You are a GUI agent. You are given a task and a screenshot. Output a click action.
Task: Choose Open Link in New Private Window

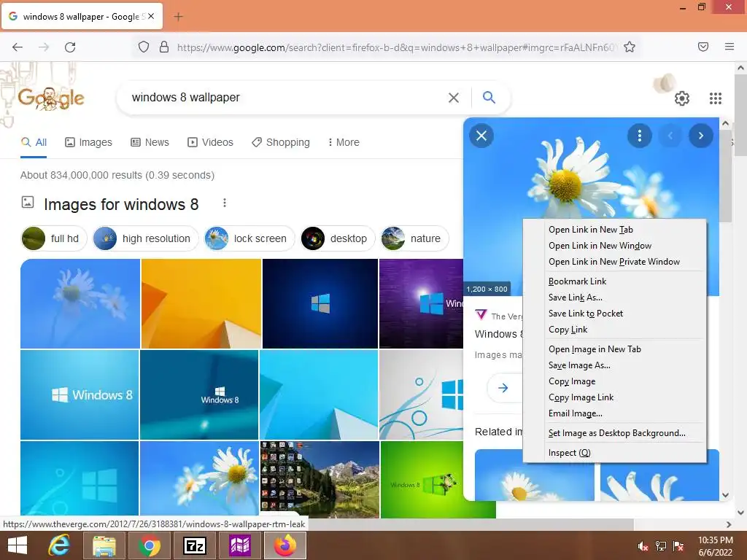(614, 262)
